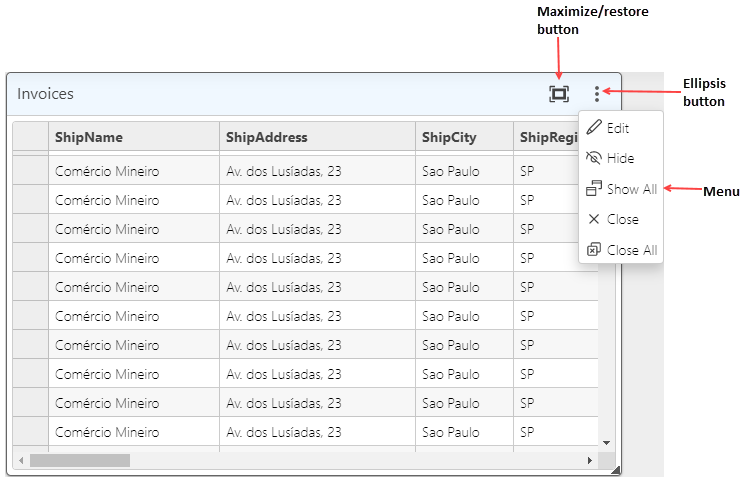Open the vertical ellipsis menu button
The height and width of the screenshot is (478, 741).
pyautogui.click(x=597, y=94)
